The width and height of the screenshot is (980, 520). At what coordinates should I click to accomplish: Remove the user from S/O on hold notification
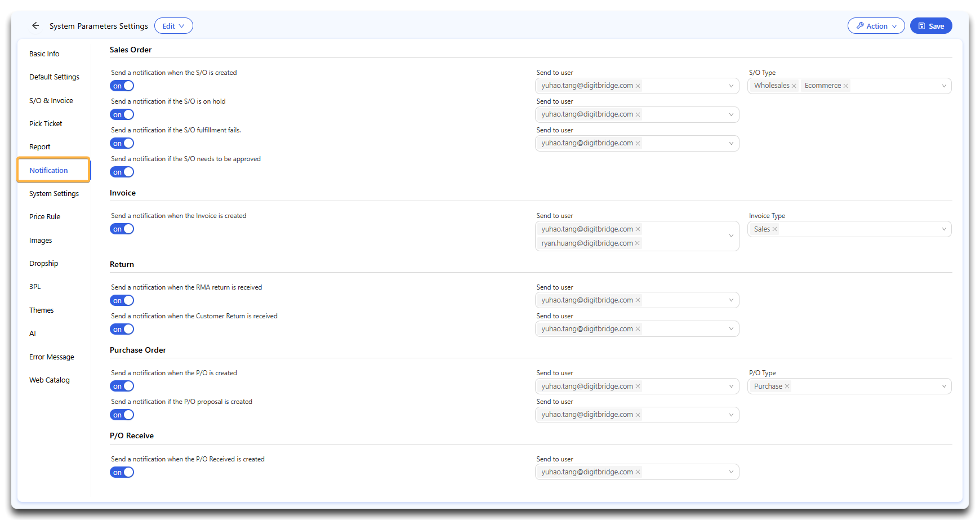tap(638, 114)
